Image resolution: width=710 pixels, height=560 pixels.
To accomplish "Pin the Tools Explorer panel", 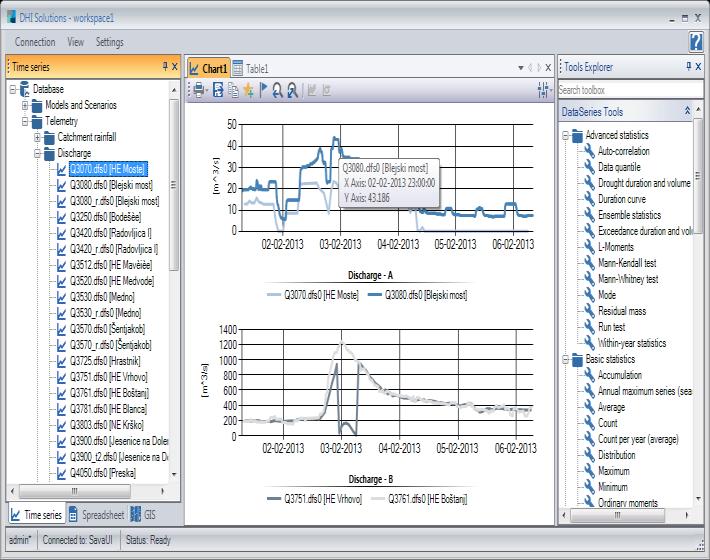I will pos(689,67).
